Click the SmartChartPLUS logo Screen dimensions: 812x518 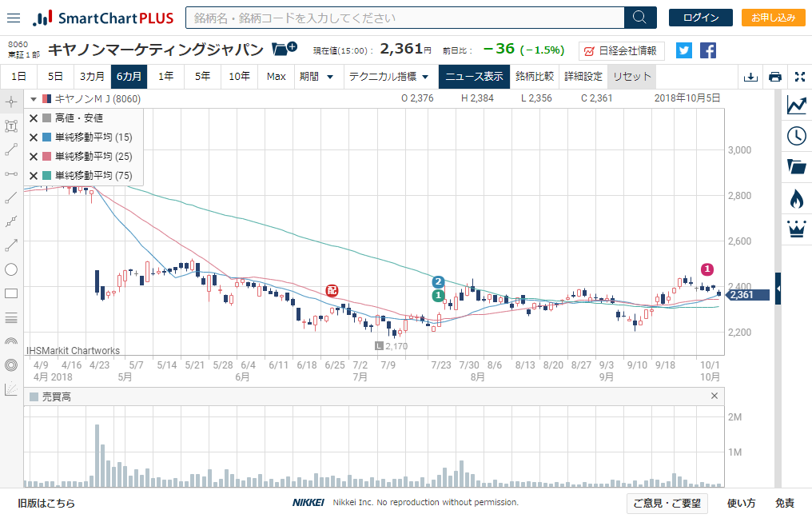point(102,18)
